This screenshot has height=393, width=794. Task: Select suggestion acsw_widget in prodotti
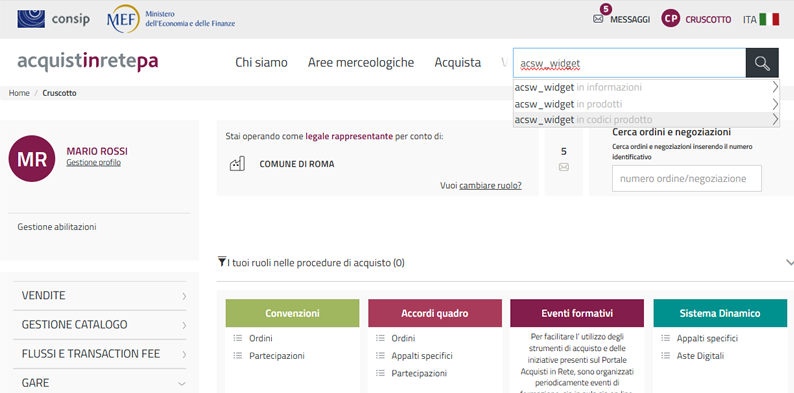coord(646,104)
